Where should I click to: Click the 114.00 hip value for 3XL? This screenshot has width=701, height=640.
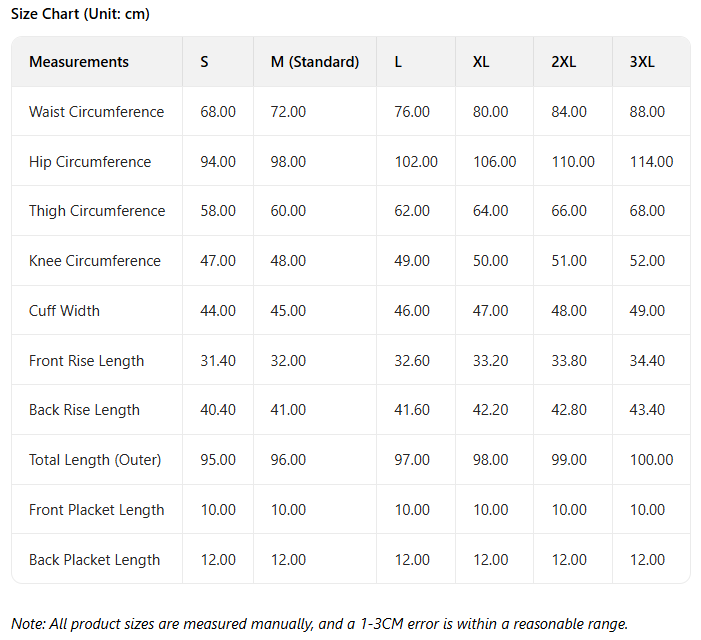(x=652, y=162)
